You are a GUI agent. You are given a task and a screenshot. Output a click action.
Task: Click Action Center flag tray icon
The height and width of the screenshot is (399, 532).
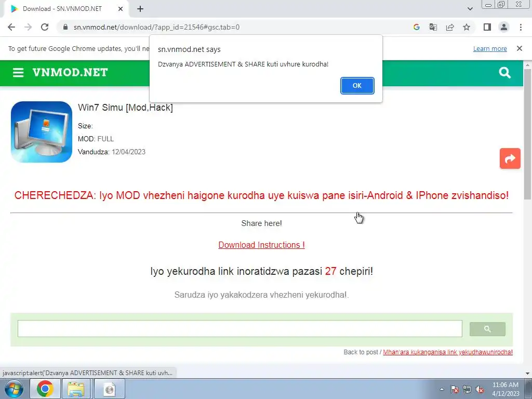point(455,389)
